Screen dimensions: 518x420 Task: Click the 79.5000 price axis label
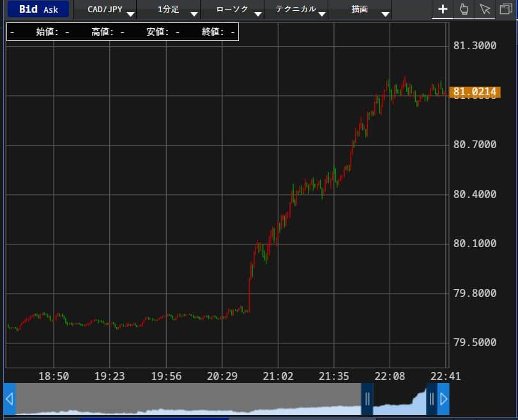tap(475, 342)
